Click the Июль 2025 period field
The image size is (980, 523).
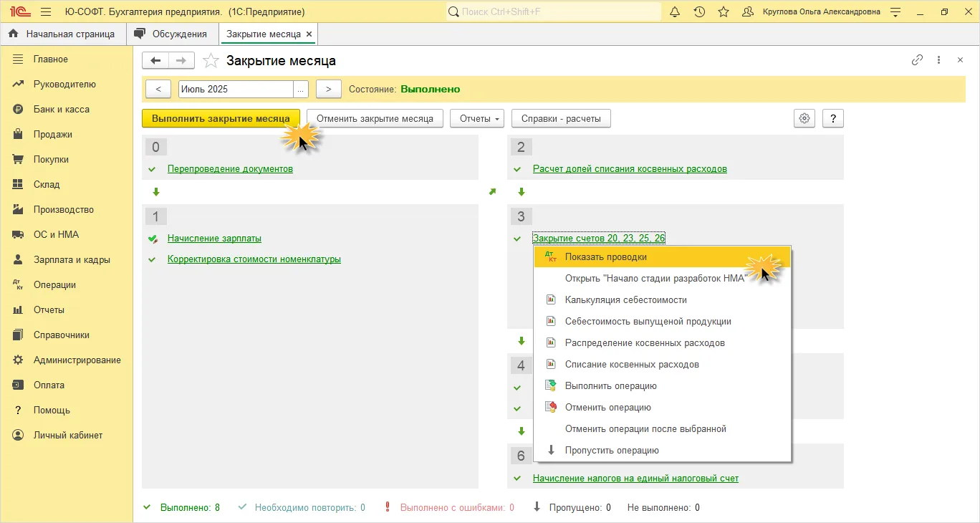[236, 89]
